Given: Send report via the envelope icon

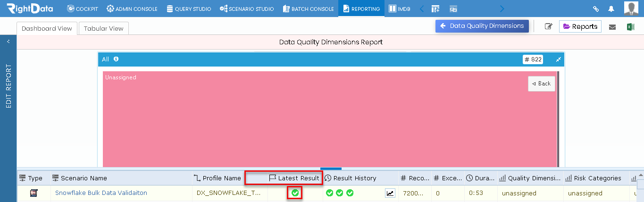Looking at the screenshot, I should 612,27.
